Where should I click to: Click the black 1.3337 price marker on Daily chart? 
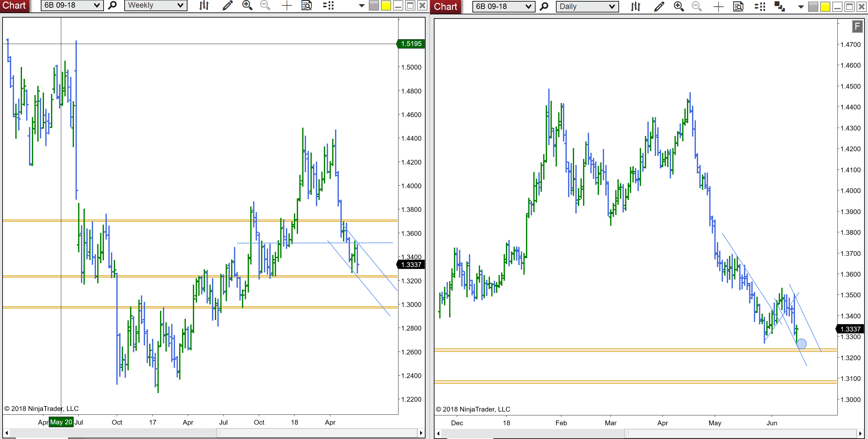click(850, 329)
